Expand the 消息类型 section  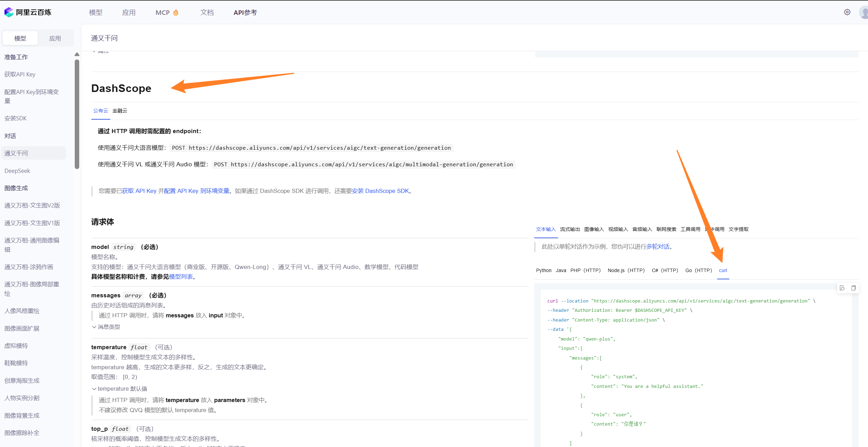106,327
